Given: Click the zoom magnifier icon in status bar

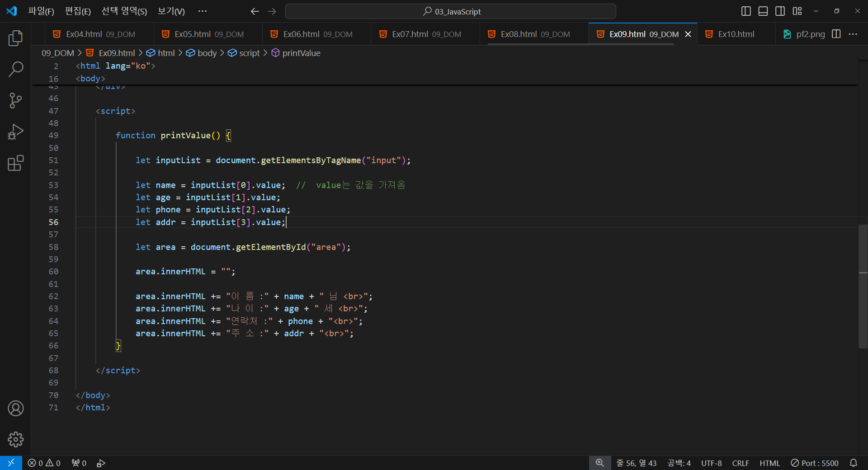Looking at the screenshot, I should [x=599, y=463].
